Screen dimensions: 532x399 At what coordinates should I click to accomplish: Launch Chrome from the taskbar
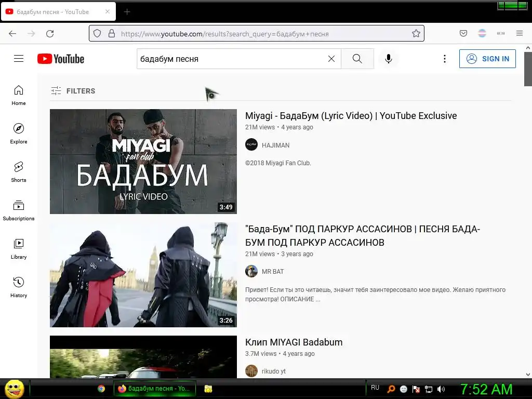tap(101, 389)
